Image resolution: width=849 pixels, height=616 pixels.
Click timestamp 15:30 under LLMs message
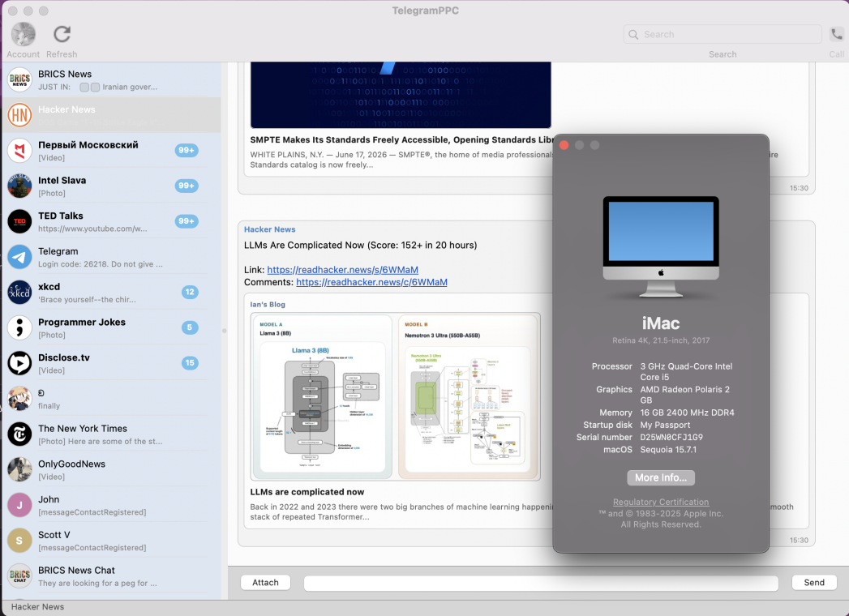799,541
